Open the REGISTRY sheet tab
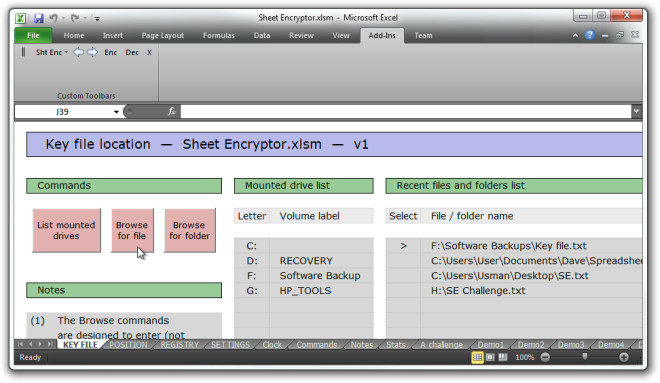 tap(179, 345)
